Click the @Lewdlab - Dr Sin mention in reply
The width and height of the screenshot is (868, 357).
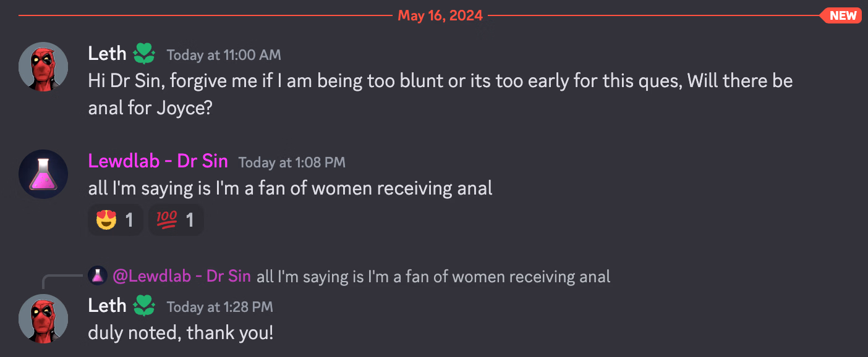[182, 276]
